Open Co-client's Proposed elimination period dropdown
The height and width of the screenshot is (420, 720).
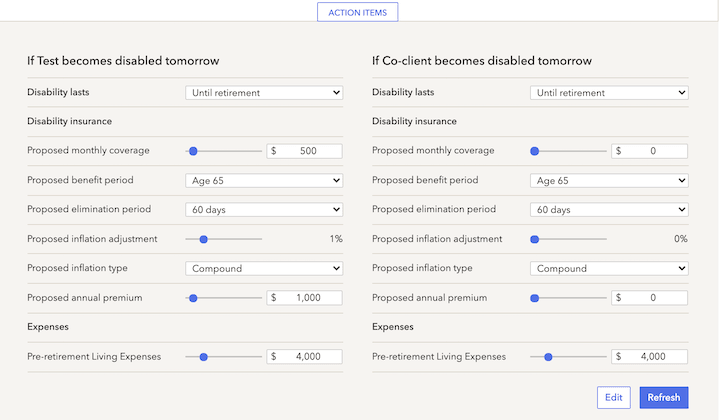[609, 210]
